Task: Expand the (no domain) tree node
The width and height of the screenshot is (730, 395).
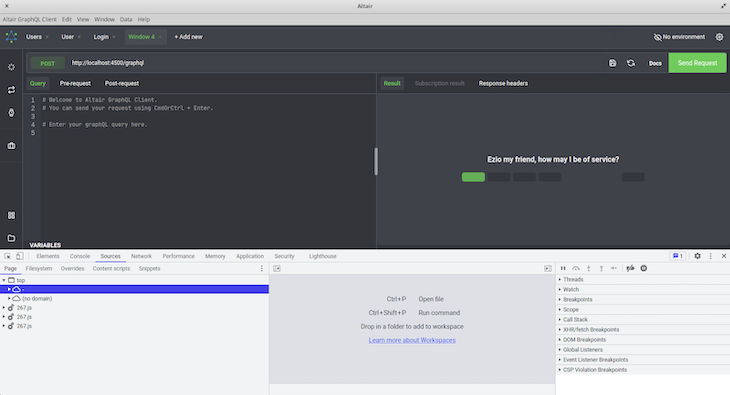Action: click(9, 299)
